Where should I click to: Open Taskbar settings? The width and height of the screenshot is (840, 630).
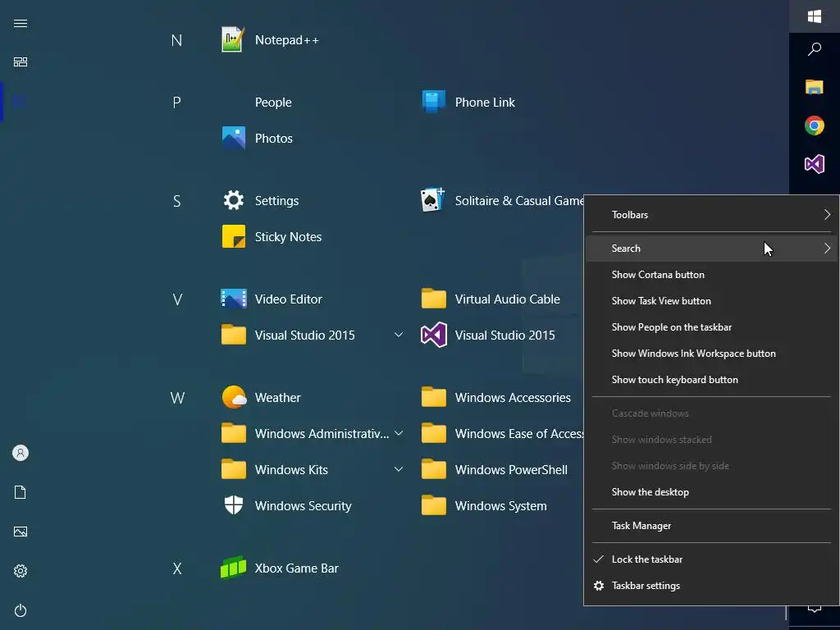(711, 586)
